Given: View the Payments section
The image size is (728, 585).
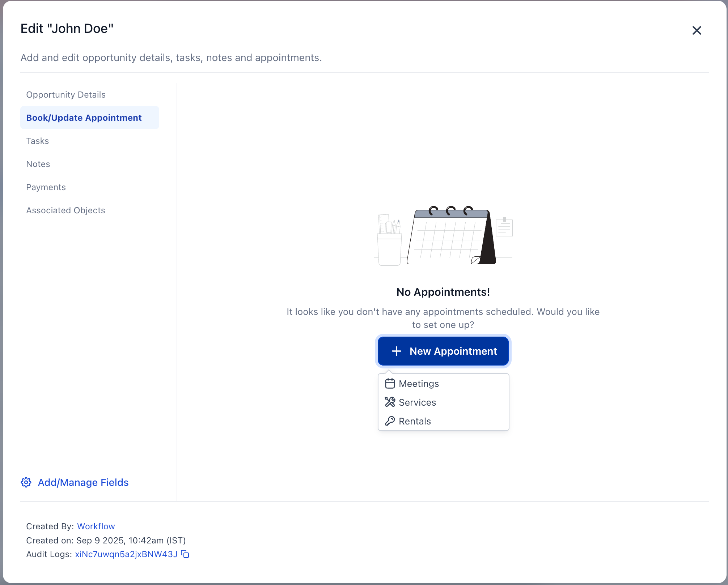Looking at the screenshot, I should point(46,187).
